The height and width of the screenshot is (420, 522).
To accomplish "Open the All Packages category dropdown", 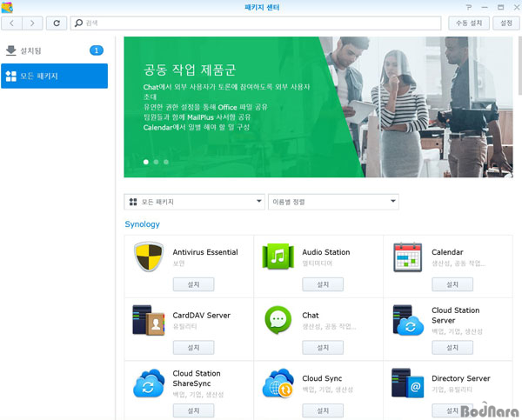I will point(194,202).
